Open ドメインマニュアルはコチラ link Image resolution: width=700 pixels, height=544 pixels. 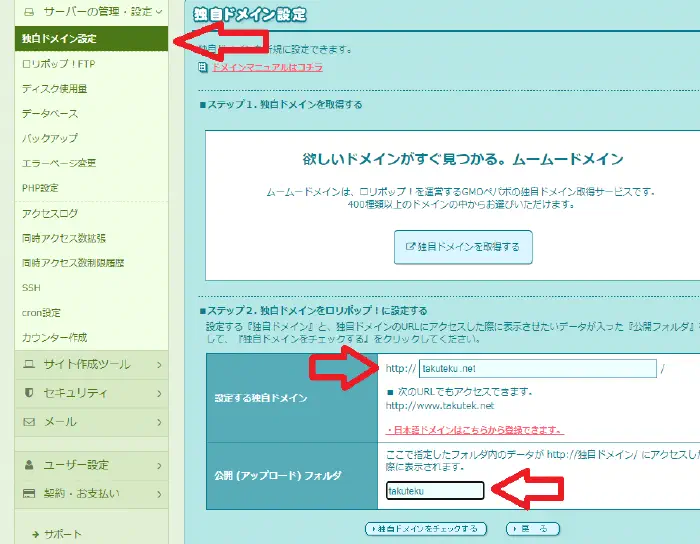tap(267, 67)
